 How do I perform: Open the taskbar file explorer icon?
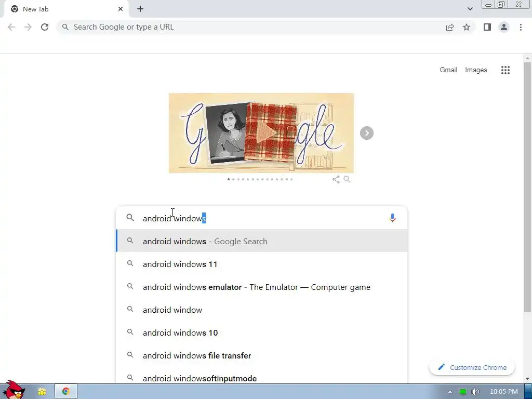(x=42, y=392)
